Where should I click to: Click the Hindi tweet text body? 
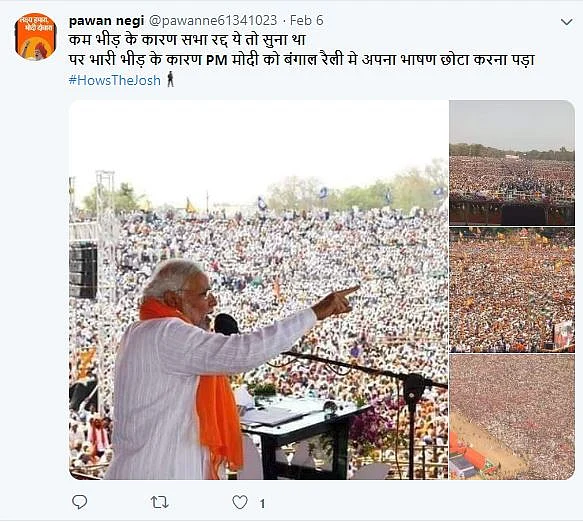[302, 50]
